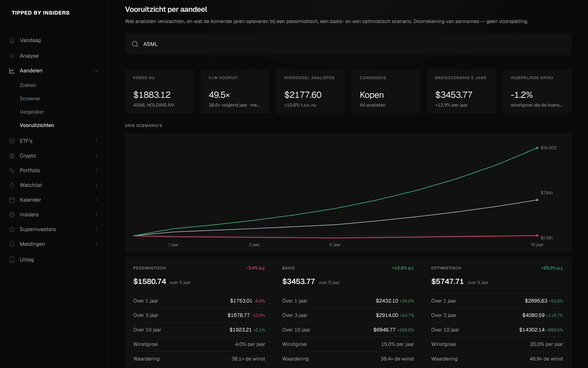Collapse the Aandelen submenu chevron
This screenshot has width=588, height=368.
point(96,71)
